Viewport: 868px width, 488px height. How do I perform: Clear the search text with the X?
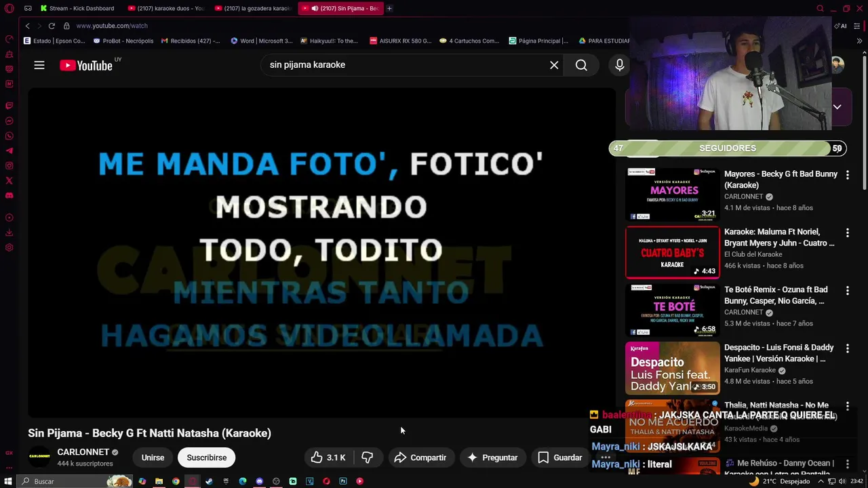(554, 65)
